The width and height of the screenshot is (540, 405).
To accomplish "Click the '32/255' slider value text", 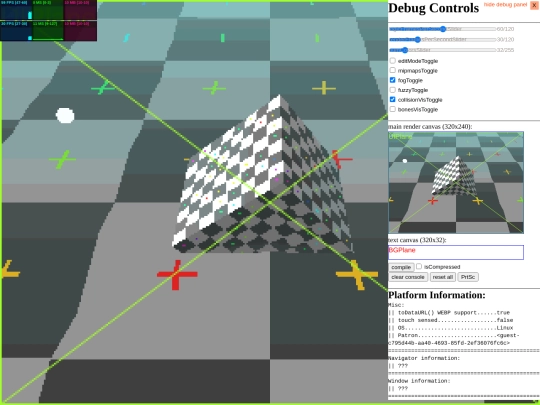I will [506, 50].
